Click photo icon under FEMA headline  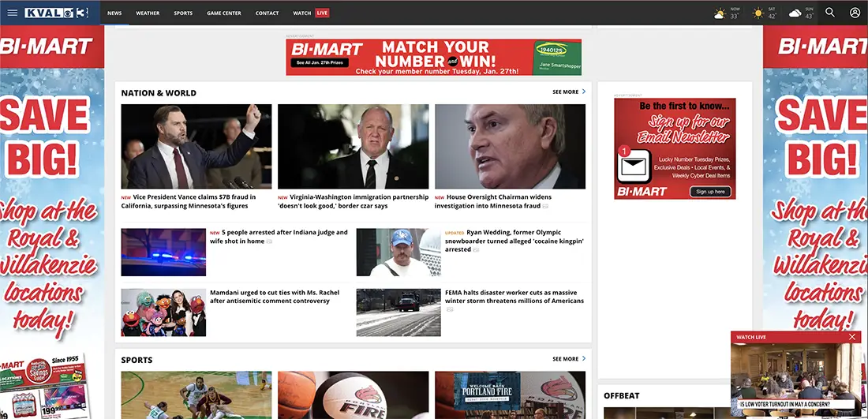click(x=450, y=309)
